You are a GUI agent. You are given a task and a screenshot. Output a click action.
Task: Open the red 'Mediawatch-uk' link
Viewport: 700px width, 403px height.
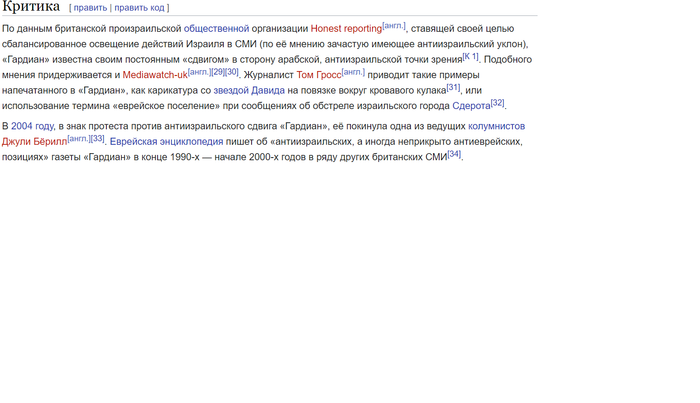click(x=155, y=75)
